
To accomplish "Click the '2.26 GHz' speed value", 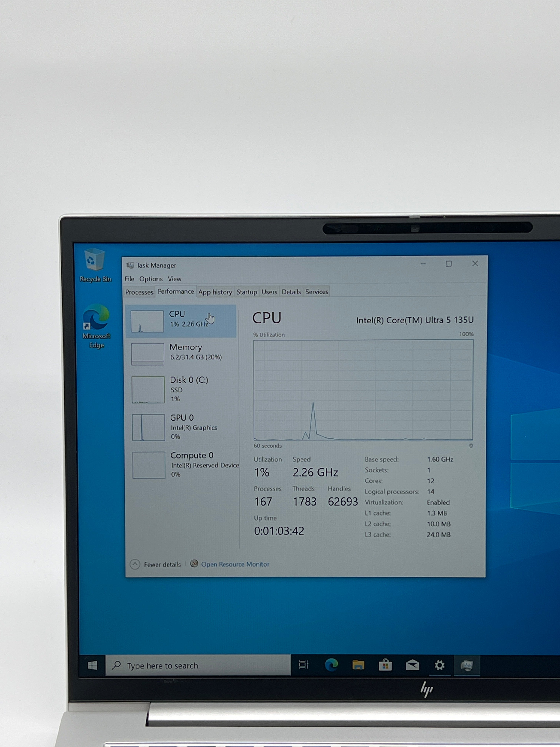I will (x=315, y=472).
